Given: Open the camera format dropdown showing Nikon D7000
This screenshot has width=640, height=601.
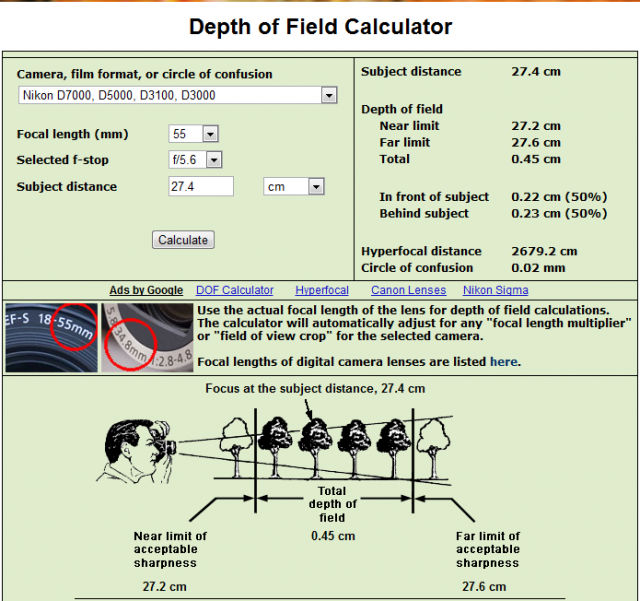Looking at the screenshot, I should 178,95.
